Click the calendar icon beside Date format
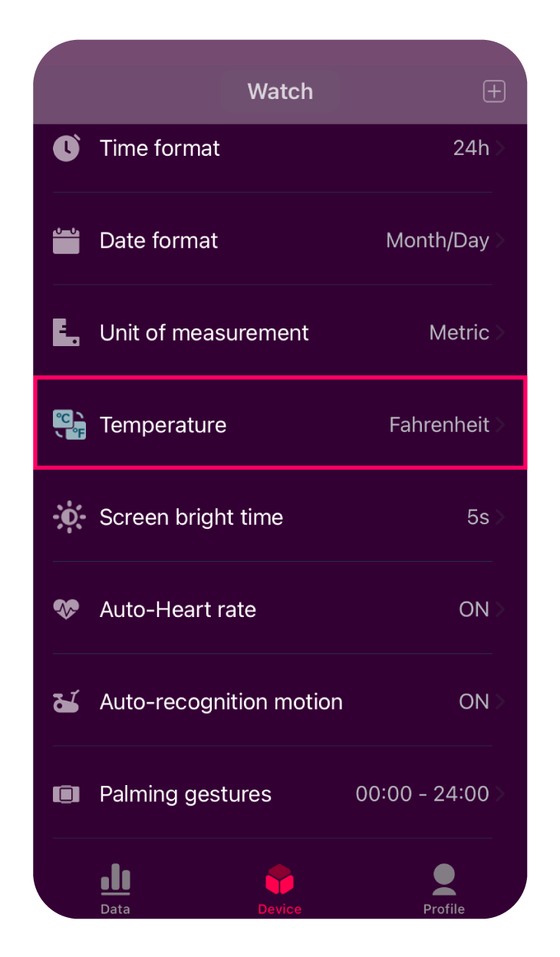The width and height of the screenshot is (560, 957). click(x=66, y=240)
